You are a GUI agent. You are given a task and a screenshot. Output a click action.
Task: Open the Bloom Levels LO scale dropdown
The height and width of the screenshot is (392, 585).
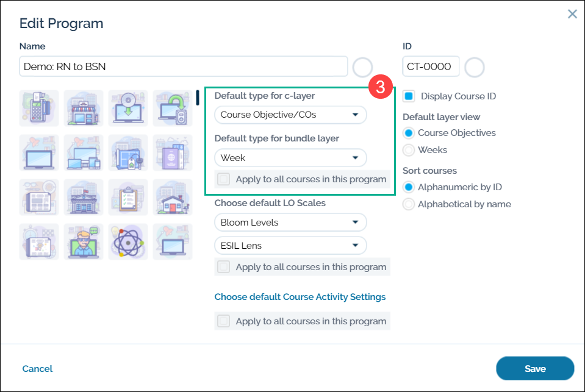(x=290, y=223)
